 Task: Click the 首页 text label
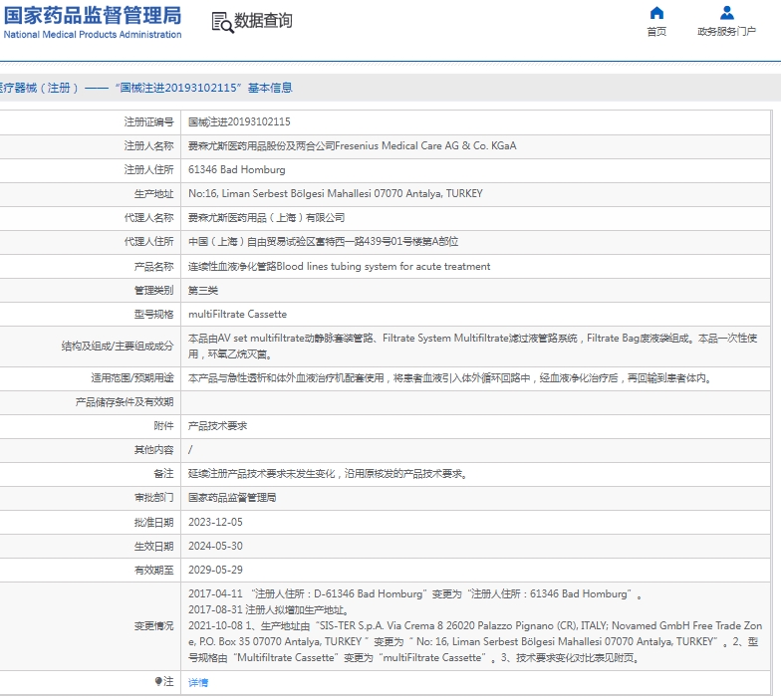[x=656, y=32]
